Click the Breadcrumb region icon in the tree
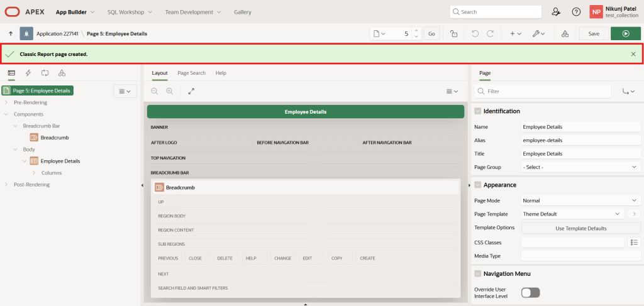Image resolution: width=644 pixels, height=306 pixels. pyautogui.click(x=34, y=138)
